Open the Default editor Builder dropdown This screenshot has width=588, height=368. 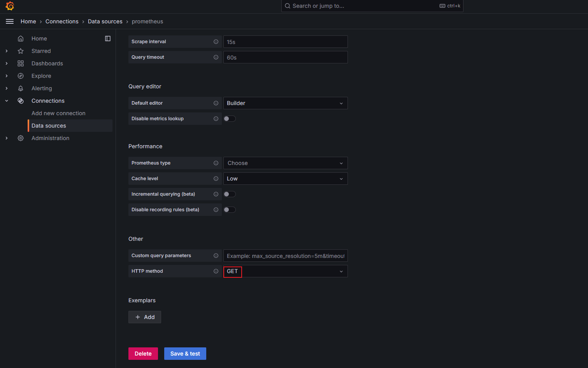285,103
